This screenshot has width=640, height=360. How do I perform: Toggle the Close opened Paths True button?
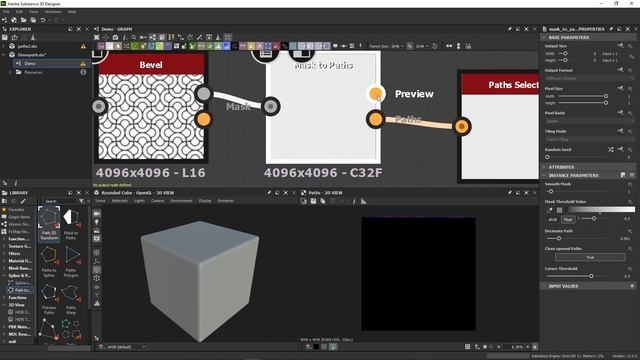tap(590, 257)
